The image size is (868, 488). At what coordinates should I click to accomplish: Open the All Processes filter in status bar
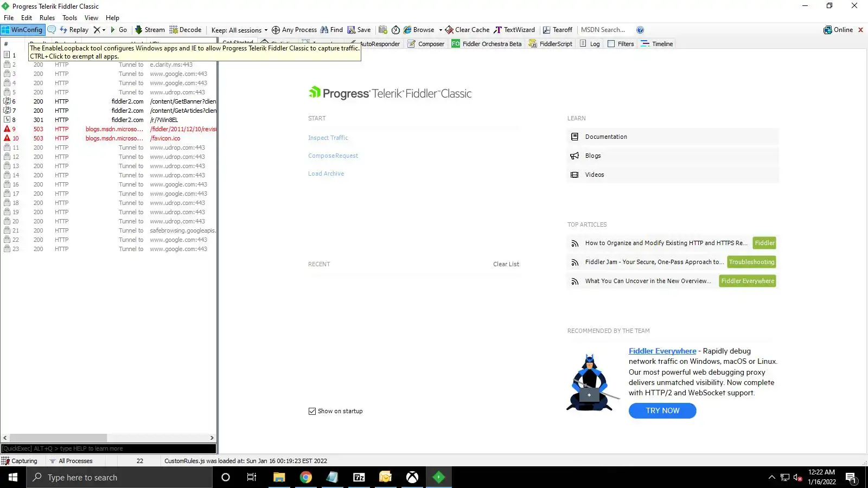71,461
